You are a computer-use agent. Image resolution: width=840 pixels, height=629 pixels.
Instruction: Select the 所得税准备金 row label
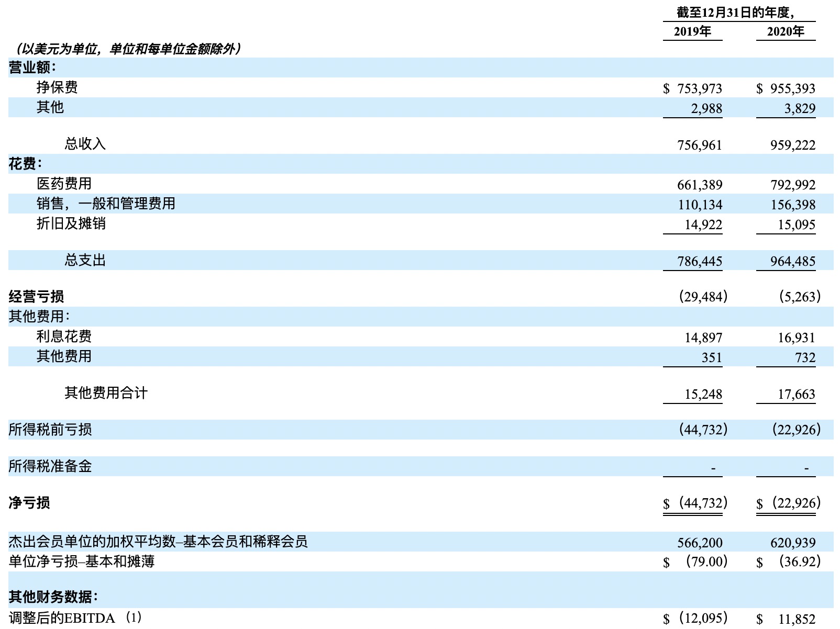[x=50, y=466]
